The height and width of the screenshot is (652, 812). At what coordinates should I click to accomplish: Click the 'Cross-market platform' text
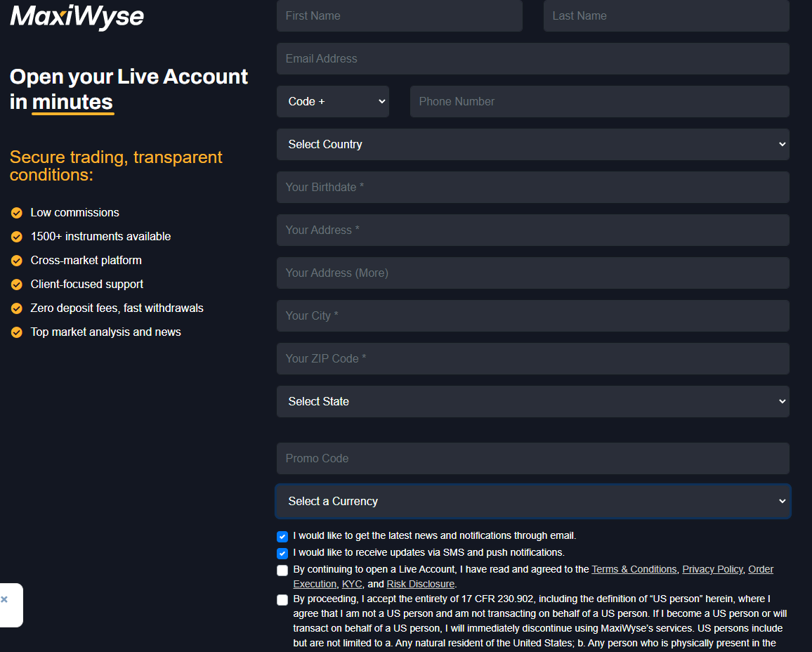tap(86, 261)
